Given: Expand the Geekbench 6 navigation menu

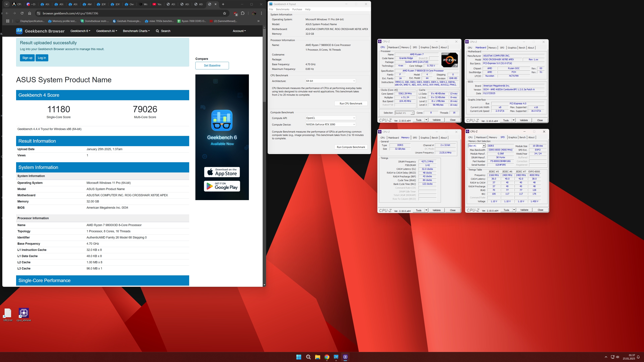Looking at the screenshot, I should pos(80,31).
